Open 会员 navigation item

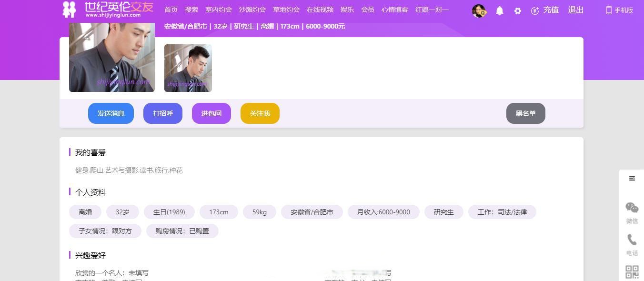point(368,10)
